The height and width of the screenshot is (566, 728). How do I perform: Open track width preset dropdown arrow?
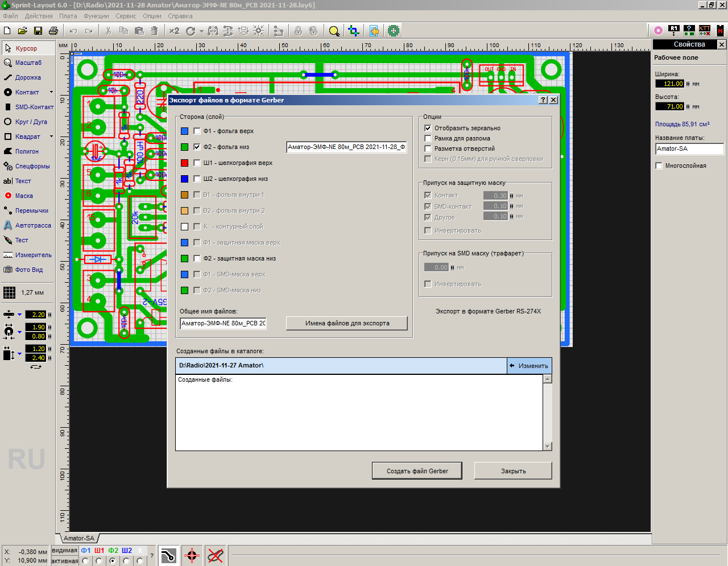(19, 315)
